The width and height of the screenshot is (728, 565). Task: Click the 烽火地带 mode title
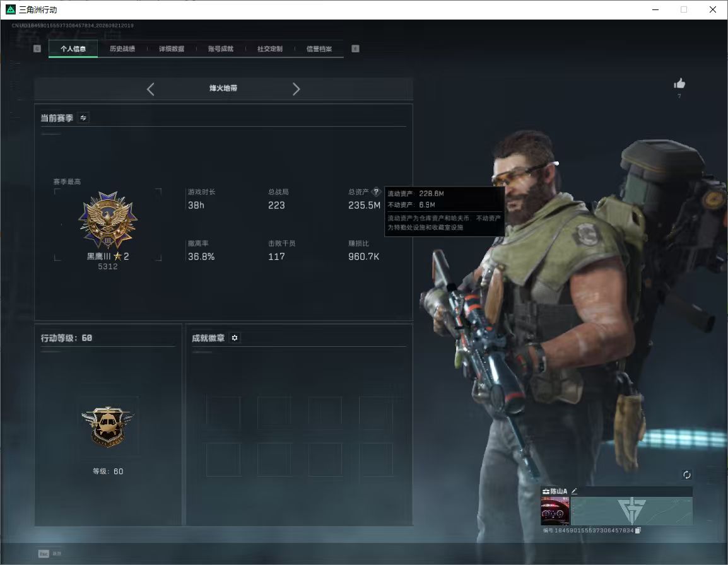pos(223,88)
